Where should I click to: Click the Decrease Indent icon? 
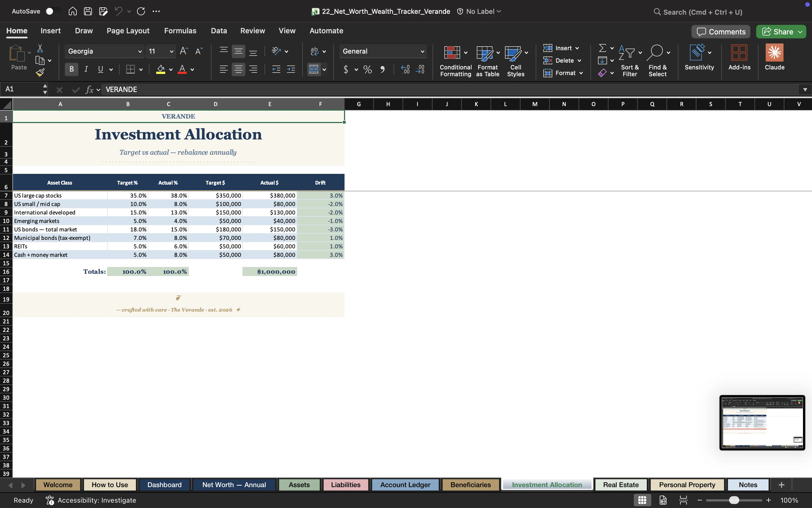(276, 69)
